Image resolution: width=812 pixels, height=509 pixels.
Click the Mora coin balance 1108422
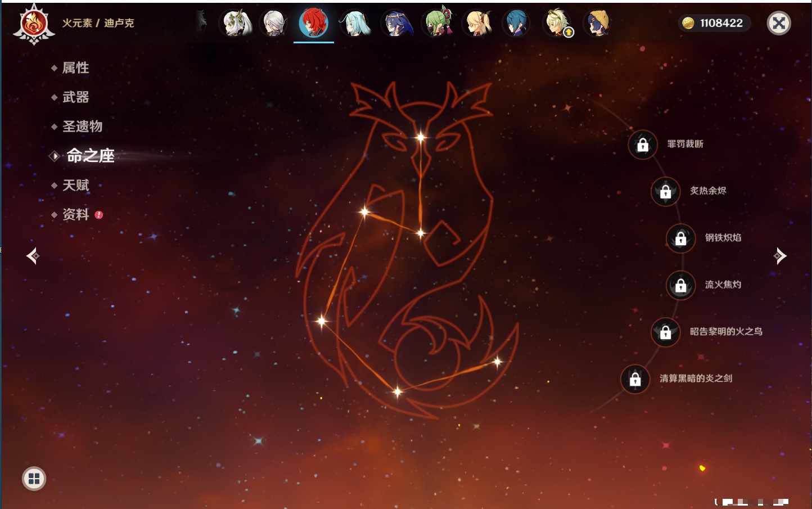714,23
